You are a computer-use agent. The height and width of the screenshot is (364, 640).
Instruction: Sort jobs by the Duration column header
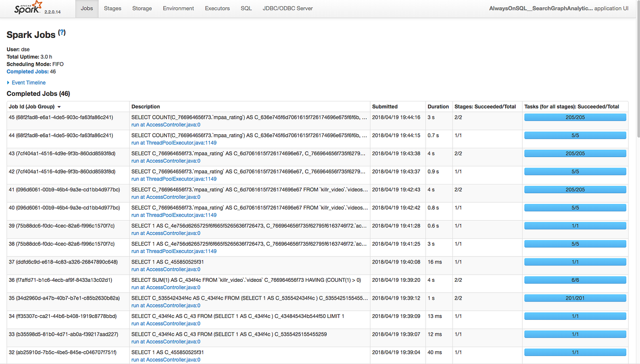(x=438, y=106)
